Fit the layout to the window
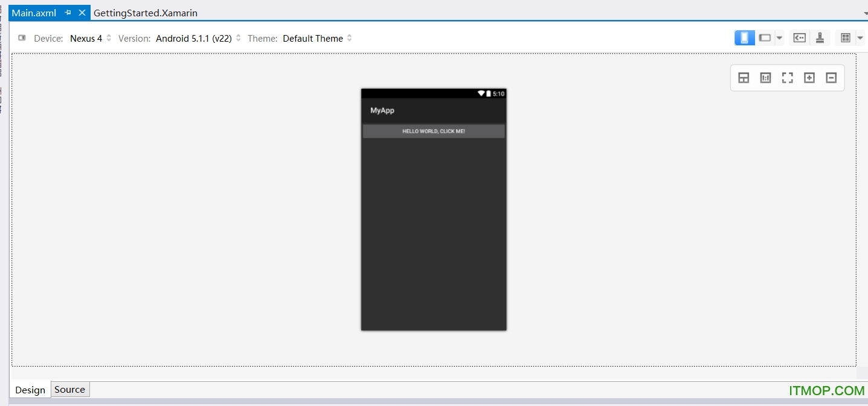868x406 pixels. coord(787,77)
